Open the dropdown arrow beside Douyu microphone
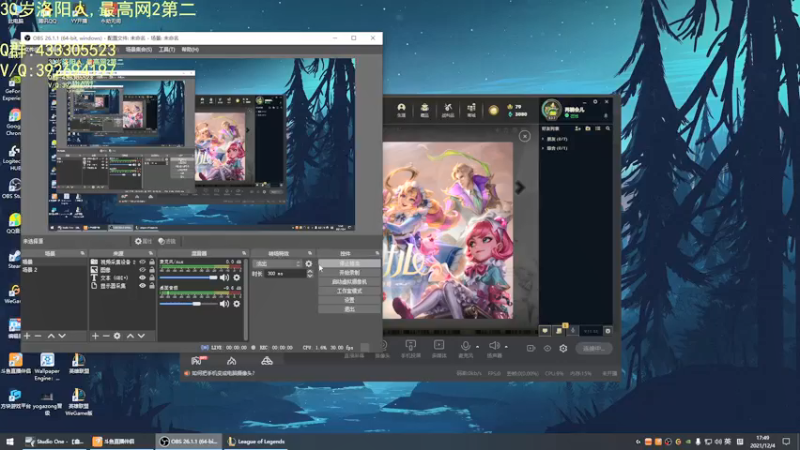 (477, 347)
